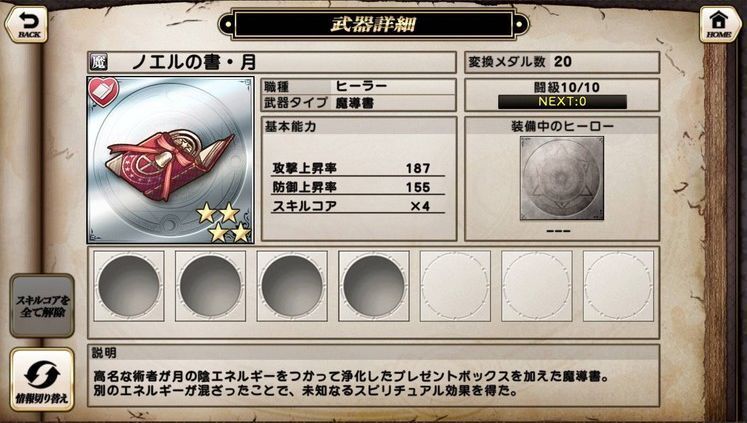Select the third empty skill core slot

292,286
